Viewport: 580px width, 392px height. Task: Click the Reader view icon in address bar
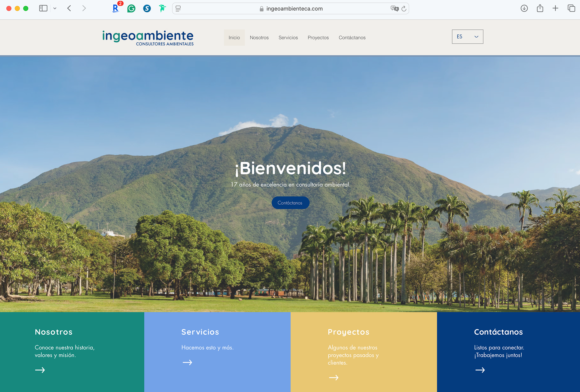[178, 8]
